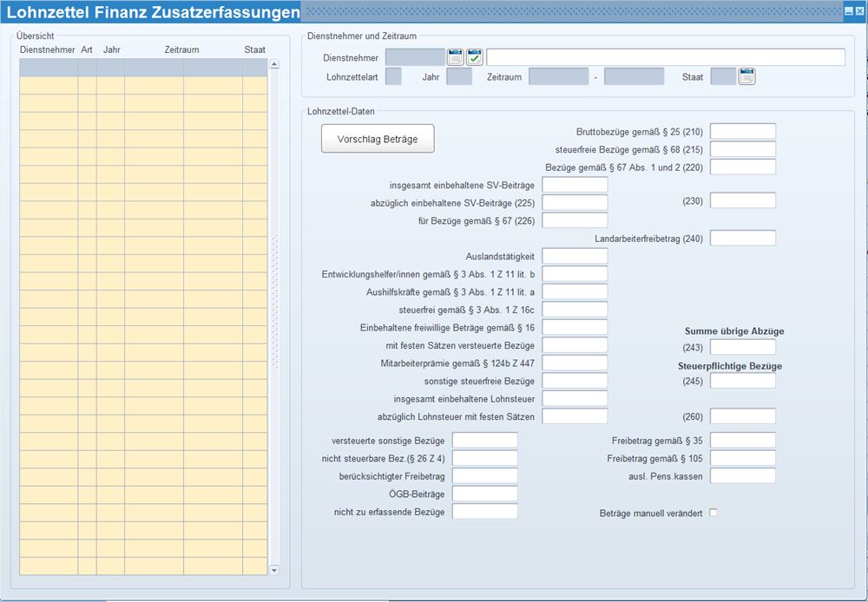Focus the Auslandstätigkeit field
This screenshot has width=868, height=602.
point(575,256)
